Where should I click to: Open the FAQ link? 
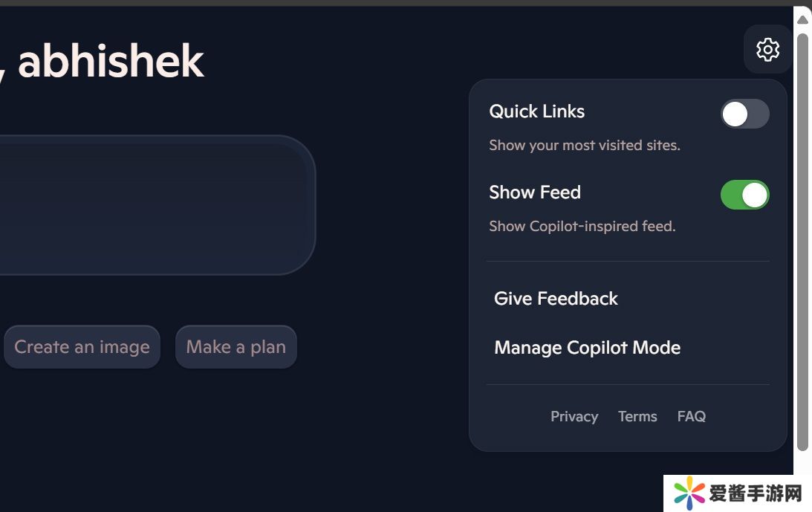click(x=691, y=417)
